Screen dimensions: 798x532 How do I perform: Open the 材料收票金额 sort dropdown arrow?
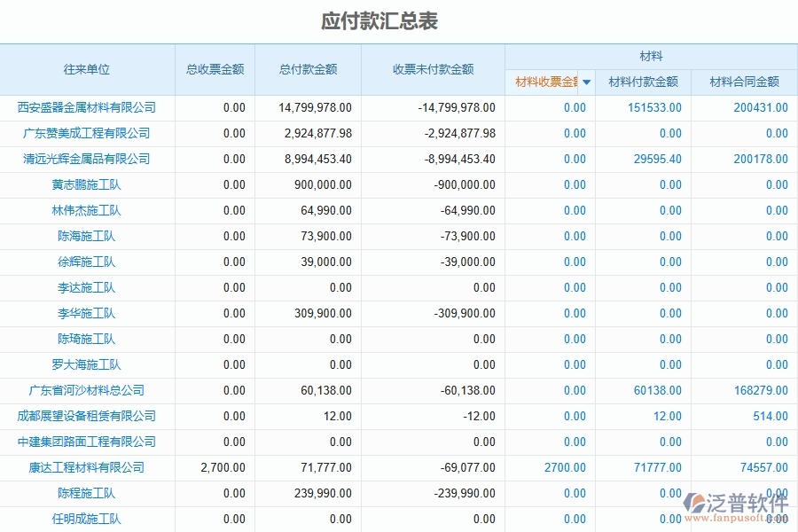tap(586, 82)
